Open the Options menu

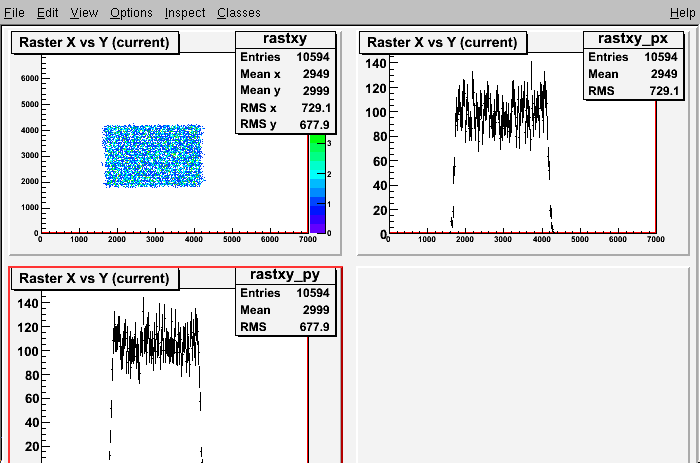131,13
